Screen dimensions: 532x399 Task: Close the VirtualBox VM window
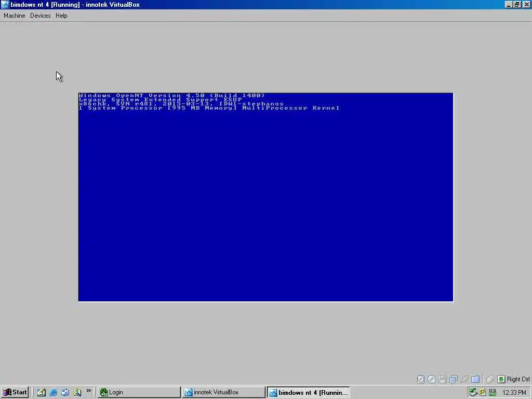[527, 4]
